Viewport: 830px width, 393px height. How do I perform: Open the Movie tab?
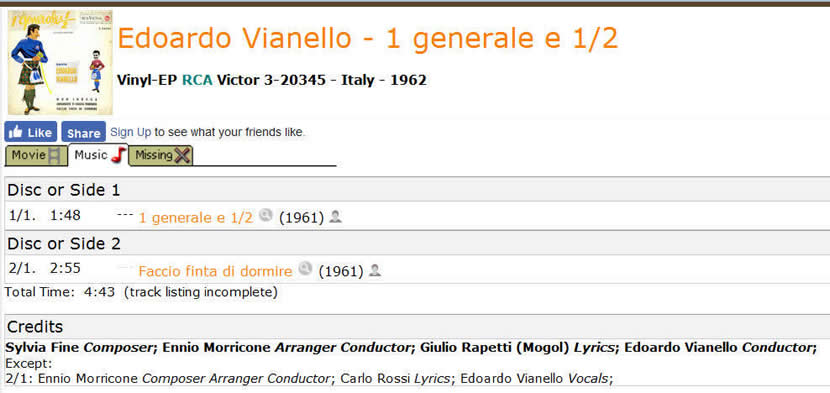point(36,156)
